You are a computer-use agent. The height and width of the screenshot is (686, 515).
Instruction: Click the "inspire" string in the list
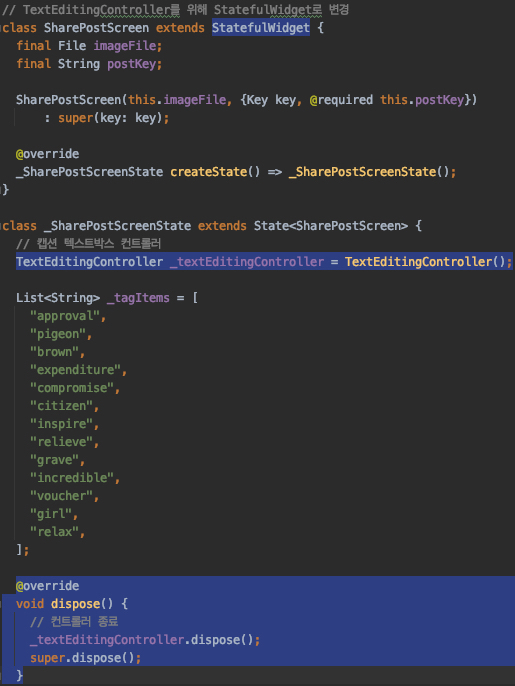[61, 424]
